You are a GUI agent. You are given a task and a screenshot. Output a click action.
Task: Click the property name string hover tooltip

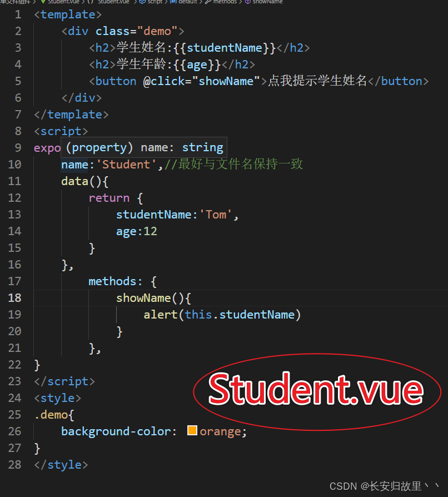point(144,147)
